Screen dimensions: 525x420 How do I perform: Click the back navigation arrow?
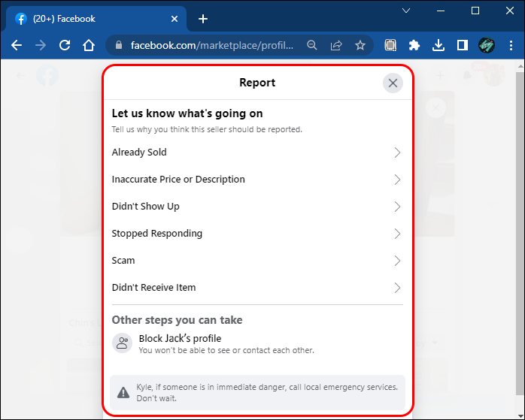pyautogui.click(x=17, y=45)
